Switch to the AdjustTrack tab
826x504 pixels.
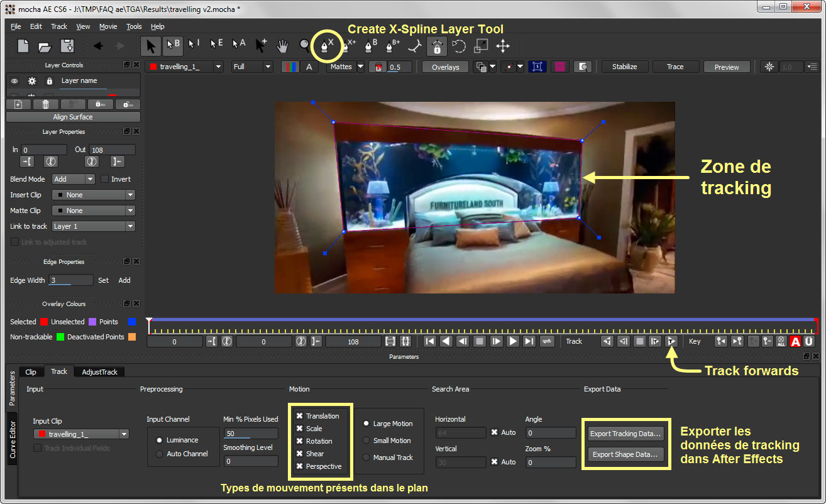click(x=99, y=372)
